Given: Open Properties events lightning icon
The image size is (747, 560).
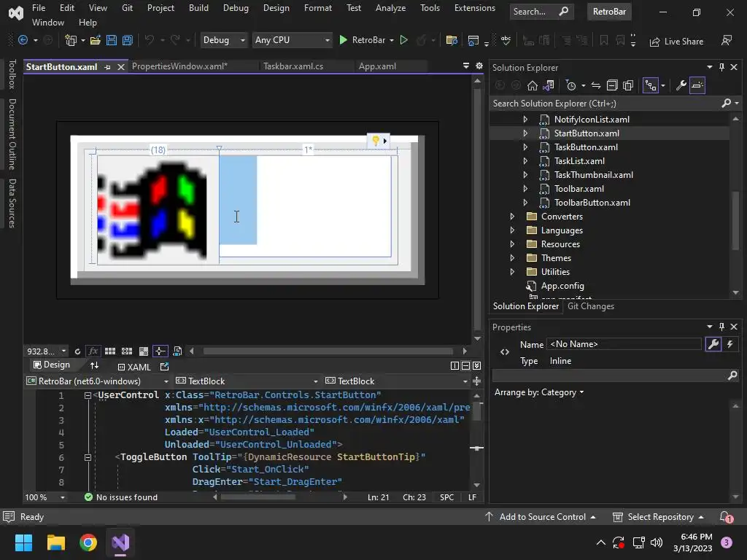Looking at the screenshot, I should tap(729, 344).
